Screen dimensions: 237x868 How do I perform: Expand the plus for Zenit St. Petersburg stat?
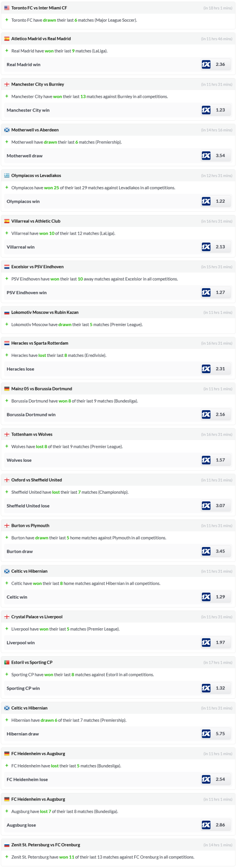click(x=7, y=857)
